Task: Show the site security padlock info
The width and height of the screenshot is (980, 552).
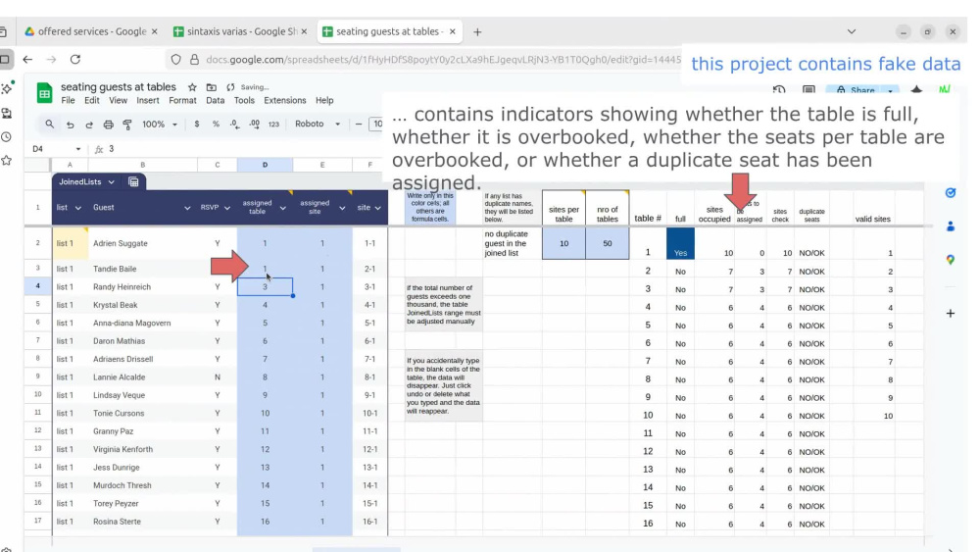Action: coord(194,60)
